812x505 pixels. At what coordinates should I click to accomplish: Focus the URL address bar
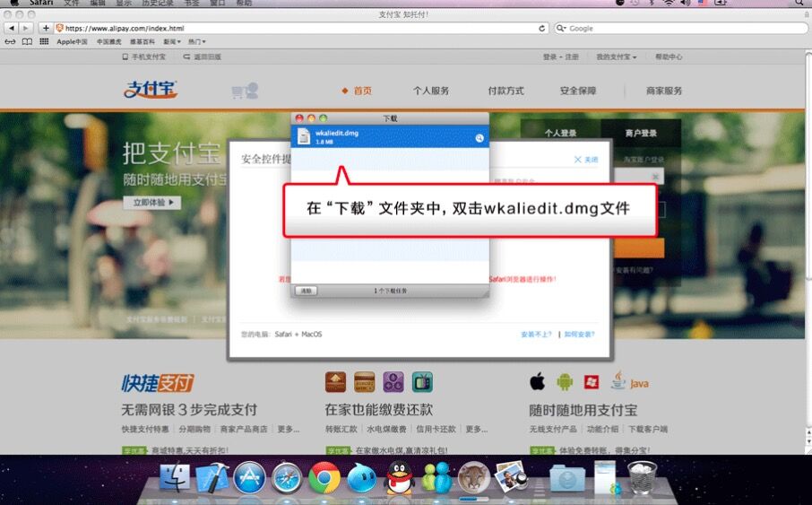(302, 28)
